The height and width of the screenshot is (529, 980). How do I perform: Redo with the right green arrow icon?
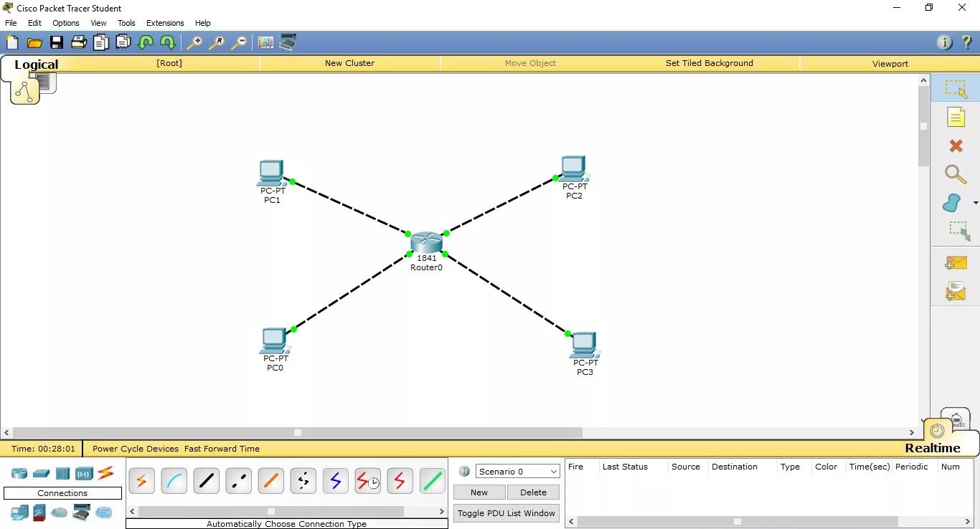click(x=168, y=42)
